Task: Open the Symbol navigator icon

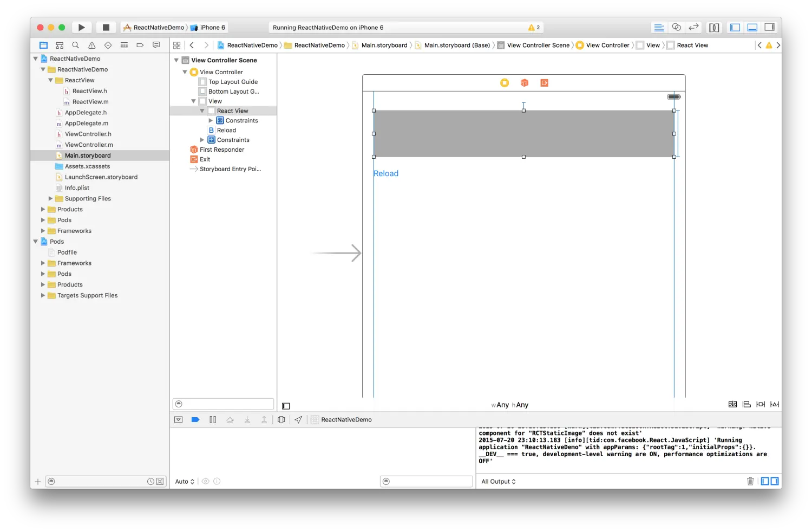Action: click(60, 46)
